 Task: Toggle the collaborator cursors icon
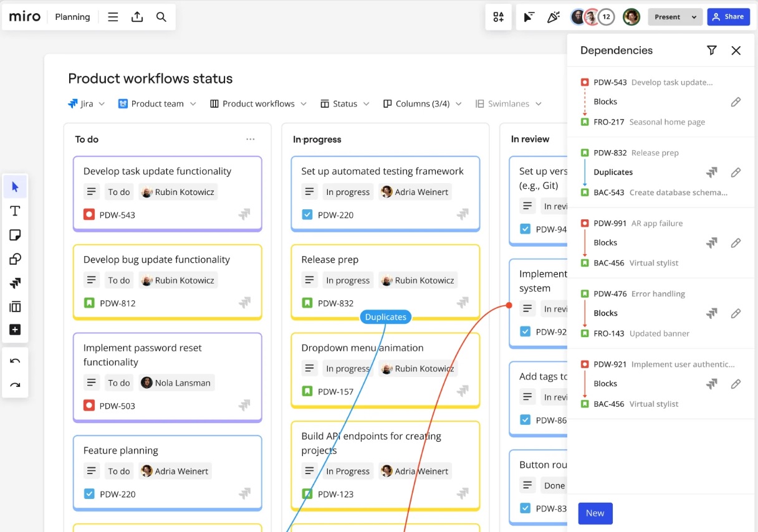click(529, 17)
